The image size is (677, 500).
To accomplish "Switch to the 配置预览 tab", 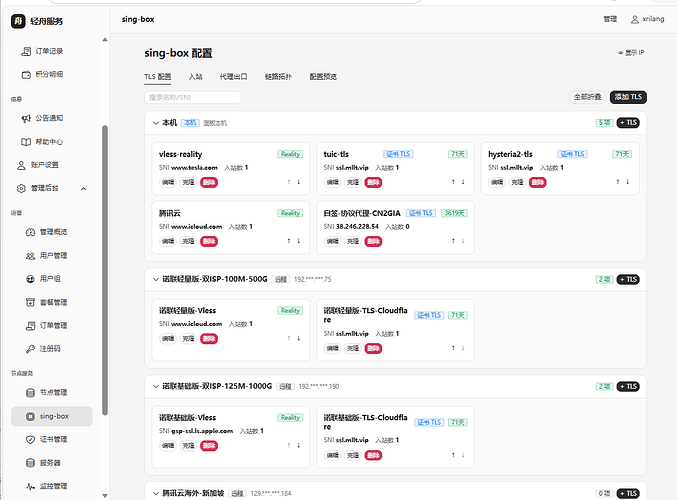I will 323,77.
